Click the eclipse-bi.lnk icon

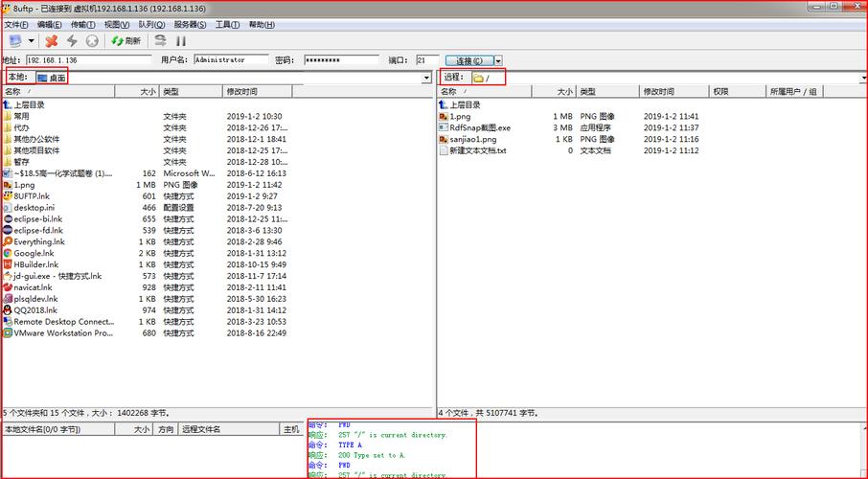point(8,218)
